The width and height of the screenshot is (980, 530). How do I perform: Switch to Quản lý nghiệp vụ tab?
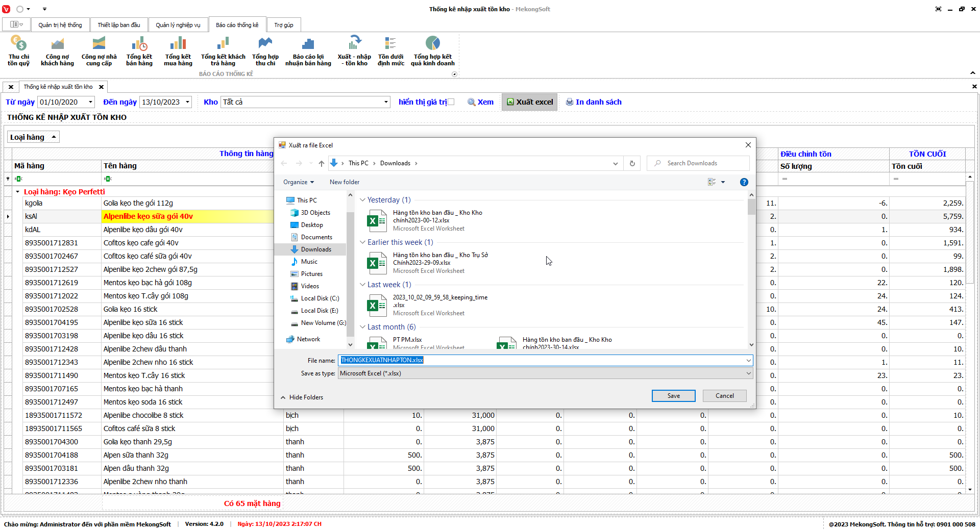pos(178,25)
